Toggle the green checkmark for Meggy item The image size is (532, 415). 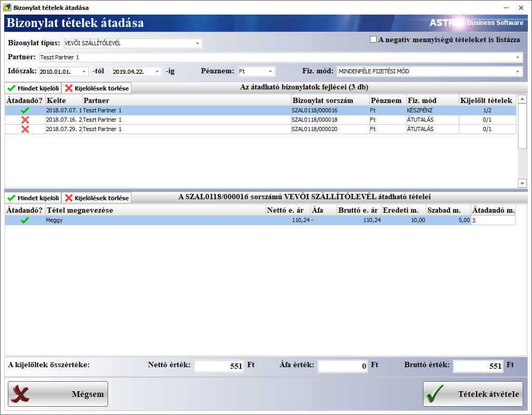pos(25,220)
